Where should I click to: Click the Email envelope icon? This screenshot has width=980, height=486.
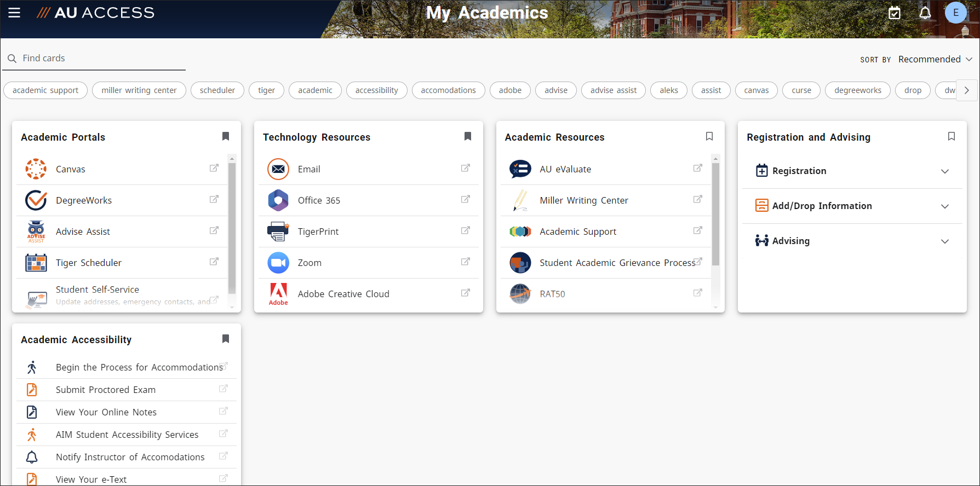[278, 169]
